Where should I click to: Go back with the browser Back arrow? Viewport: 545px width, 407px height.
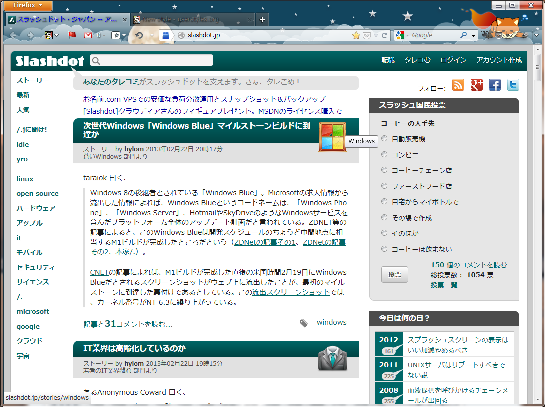[13, 35]
